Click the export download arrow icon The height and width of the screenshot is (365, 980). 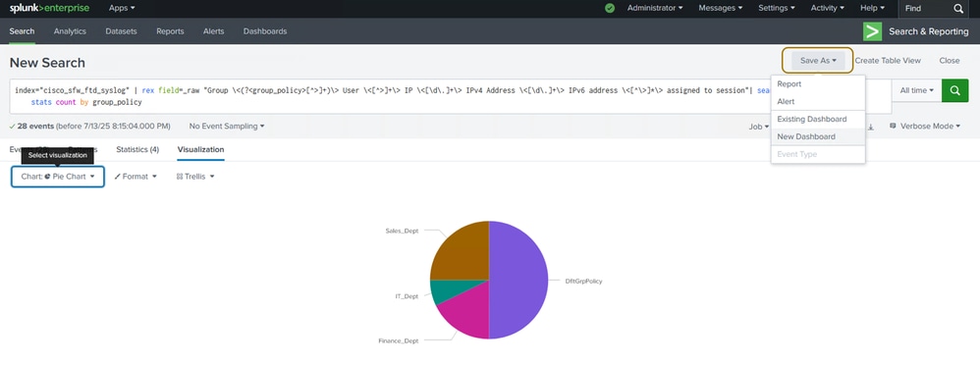871,127
